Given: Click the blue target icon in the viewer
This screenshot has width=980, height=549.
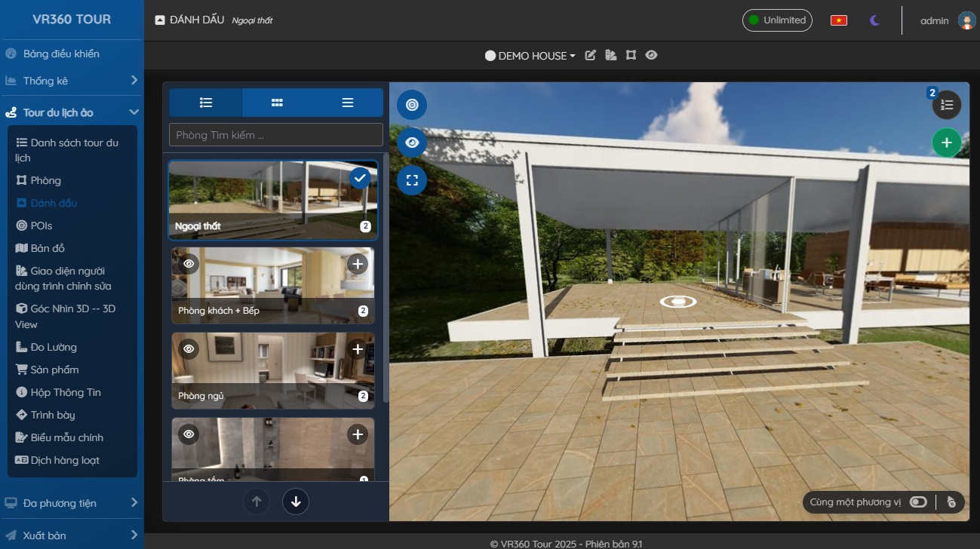Looking at the screenshot, I should tap(412, 105).
